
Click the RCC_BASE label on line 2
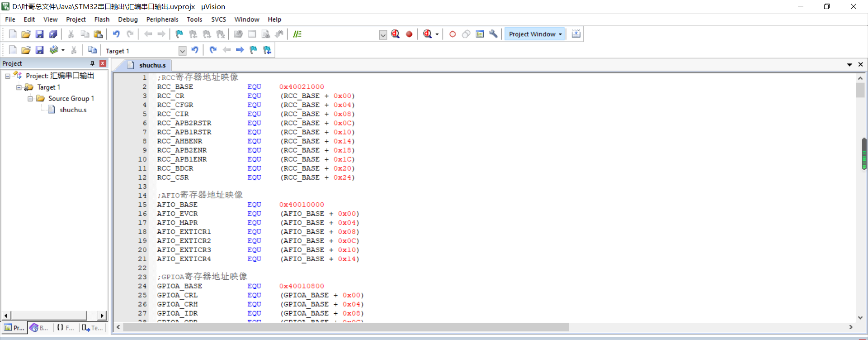(x=175, y=87)
